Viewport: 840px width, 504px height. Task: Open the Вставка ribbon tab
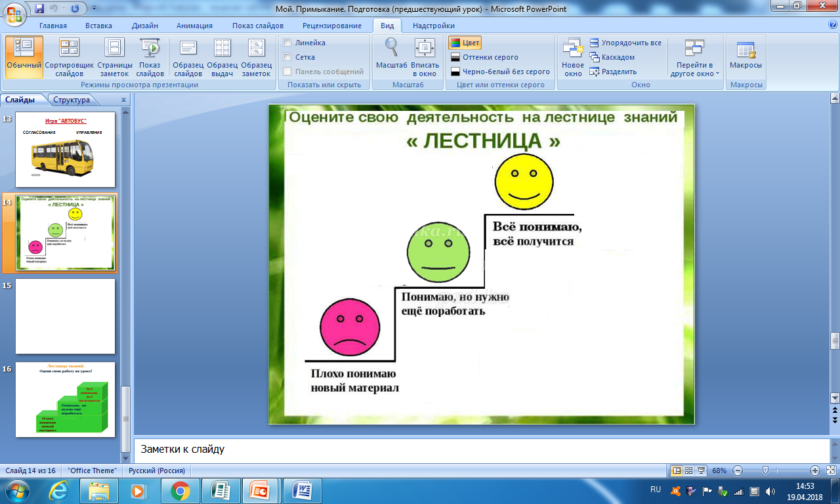(98, 26)
